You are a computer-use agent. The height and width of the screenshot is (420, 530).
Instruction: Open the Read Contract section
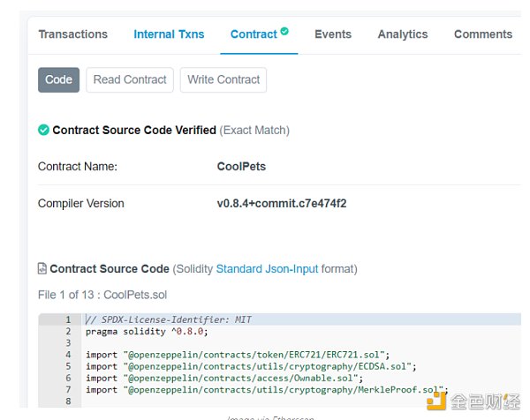(130, 79)
